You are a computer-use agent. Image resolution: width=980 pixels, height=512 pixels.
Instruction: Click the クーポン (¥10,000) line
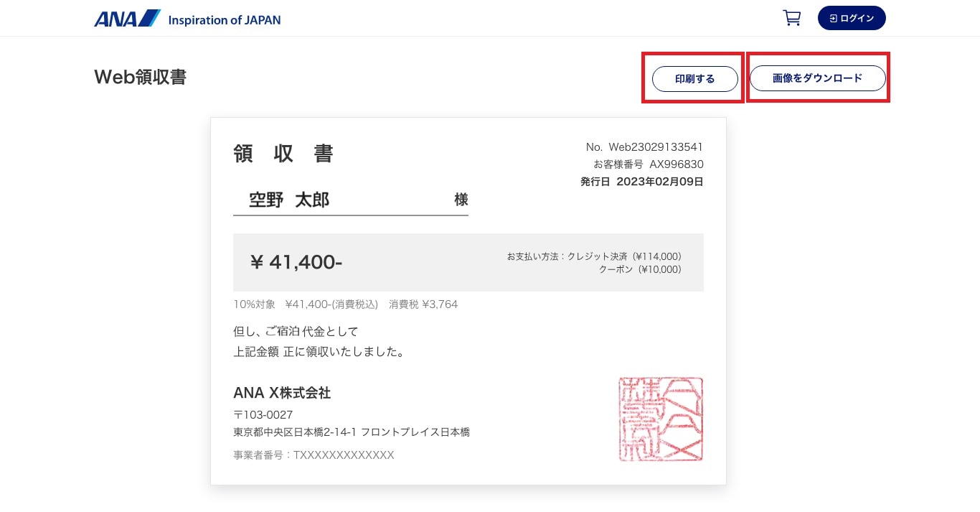[x=640, y=270]
